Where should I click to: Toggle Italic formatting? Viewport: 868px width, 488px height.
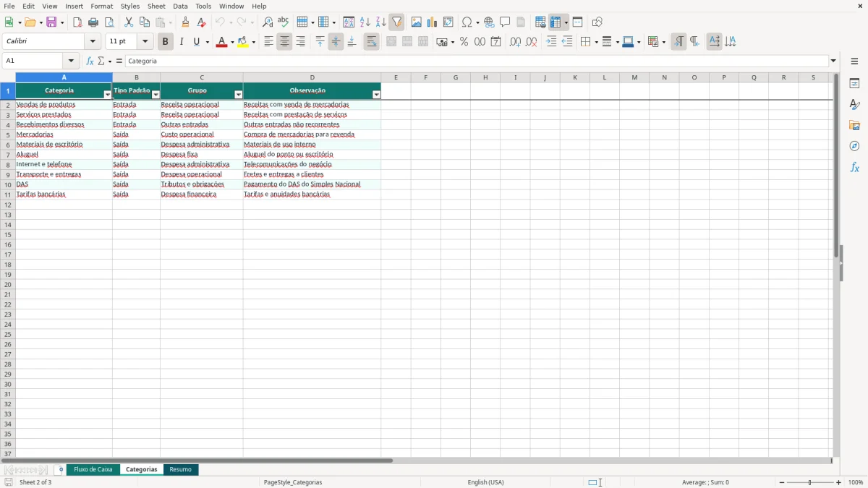(181, 42)
